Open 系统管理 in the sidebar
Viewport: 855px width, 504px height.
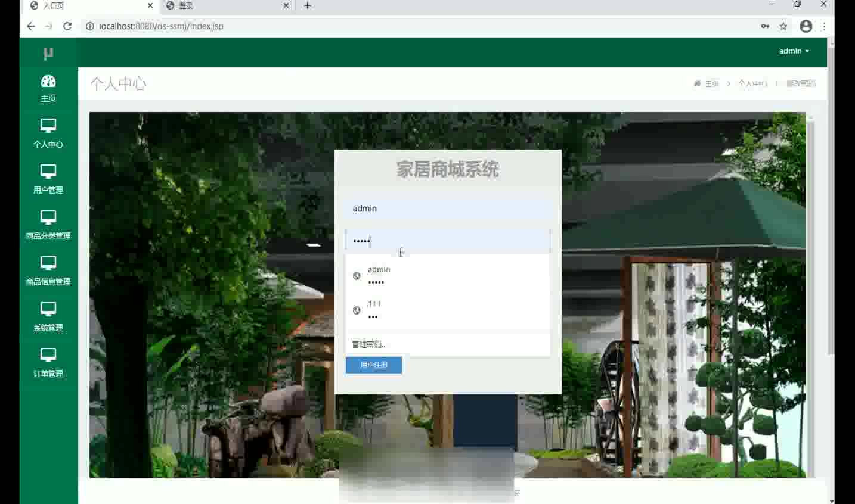48,316
